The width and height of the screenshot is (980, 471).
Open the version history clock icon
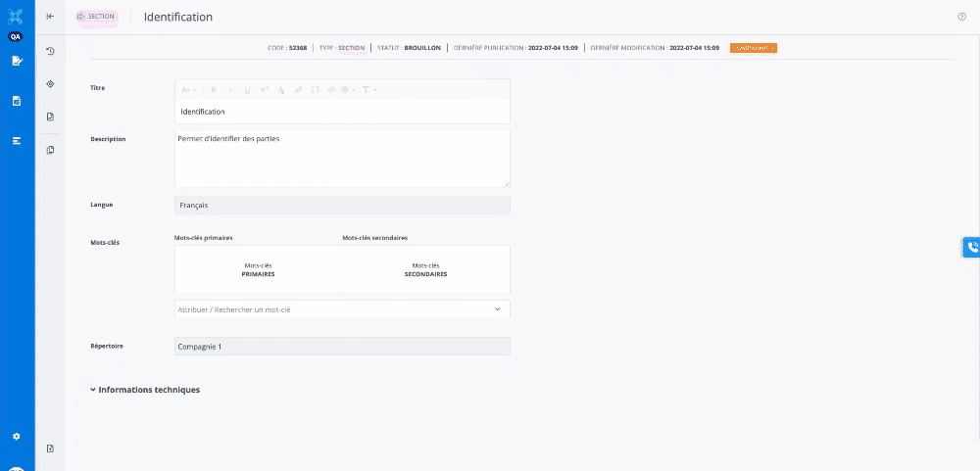(50, 51)
